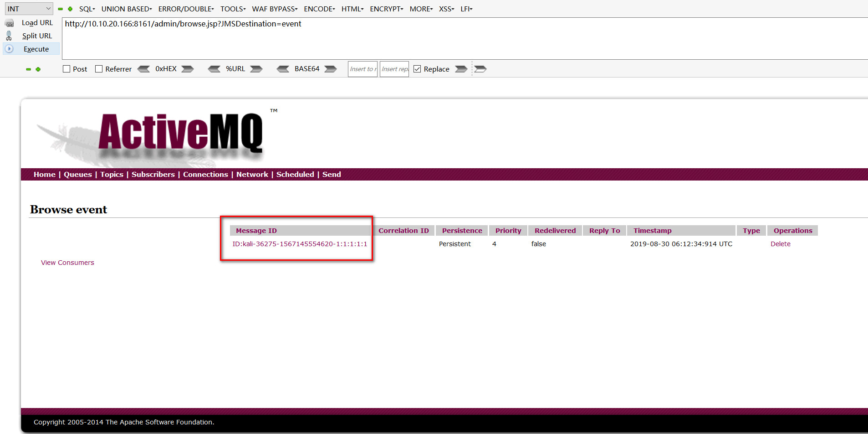Click the timestamp value 2019-08-30 06:12:34:914 UTC
Viewport: 868px width, 434px height.
click(x=681, y=244)
